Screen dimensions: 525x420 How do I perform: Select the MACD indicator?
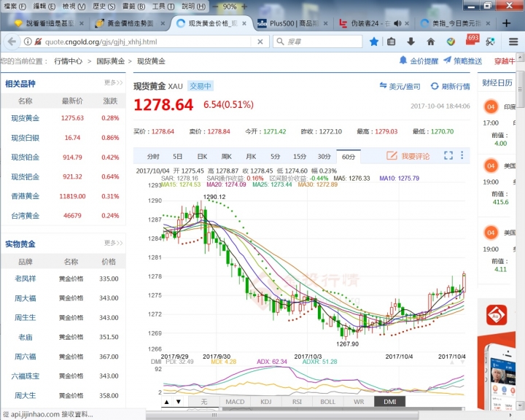[235, 402]
